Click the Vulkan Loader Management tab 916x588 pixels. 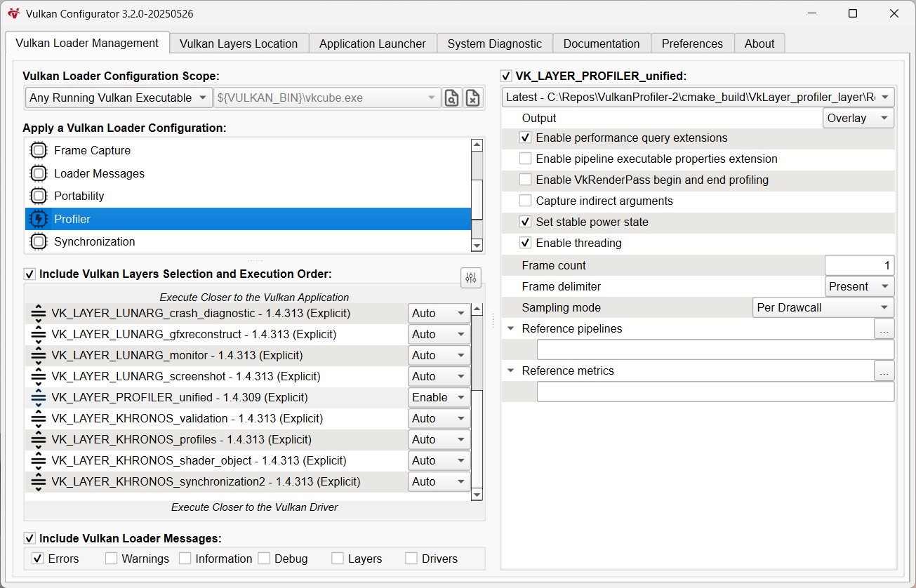click(x=87, y=43)
